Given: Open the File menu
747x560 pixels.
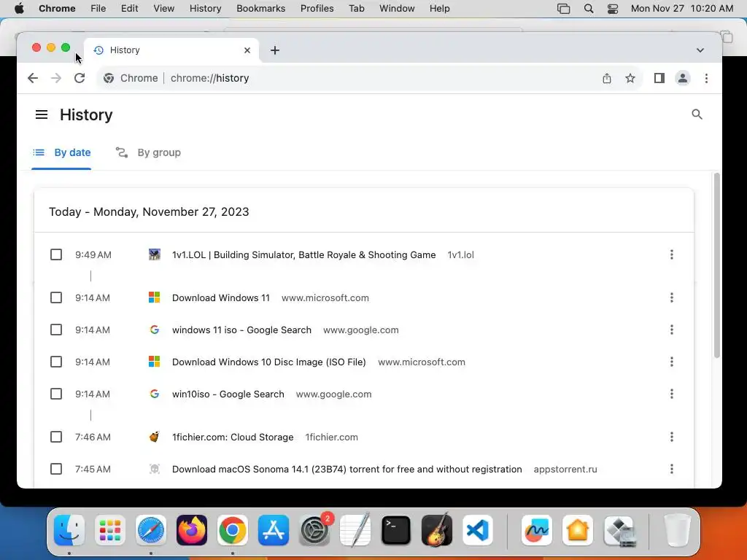Looking at the screenshot, I should pyautogui.click(x=98, y=9).
